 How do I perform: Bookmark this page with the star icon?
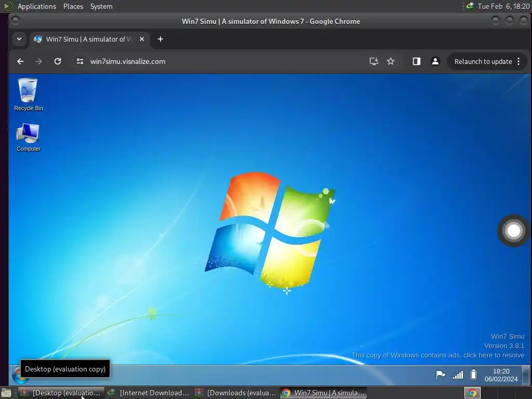tap(391, 61)
